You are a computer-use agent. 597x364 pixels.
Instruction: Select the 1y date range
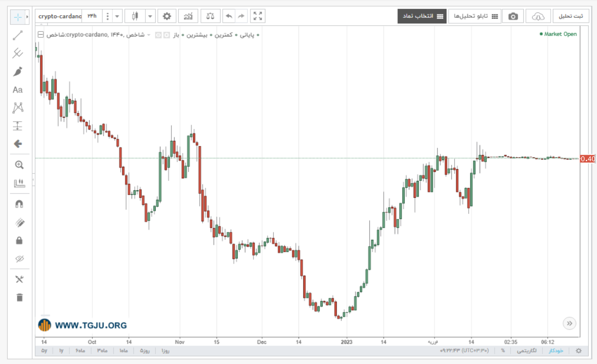[61, 351]
